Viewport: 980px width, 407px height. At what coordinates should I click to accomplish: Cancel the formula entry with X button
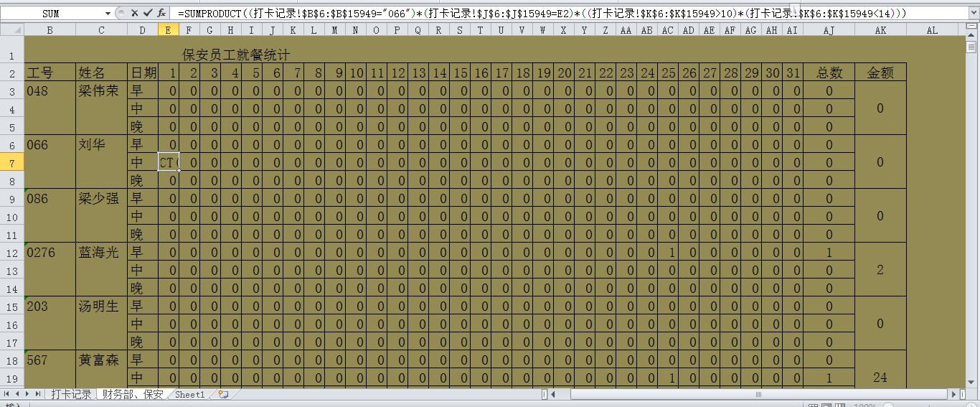[134, 13]
